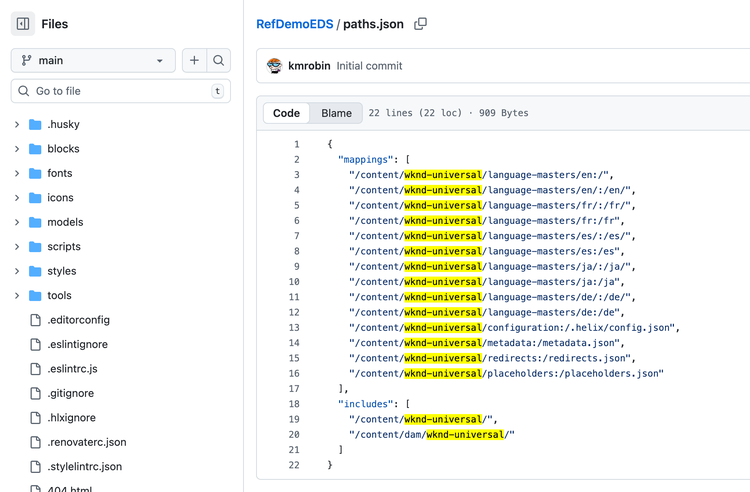Click the models folder icon

[36, 222]
